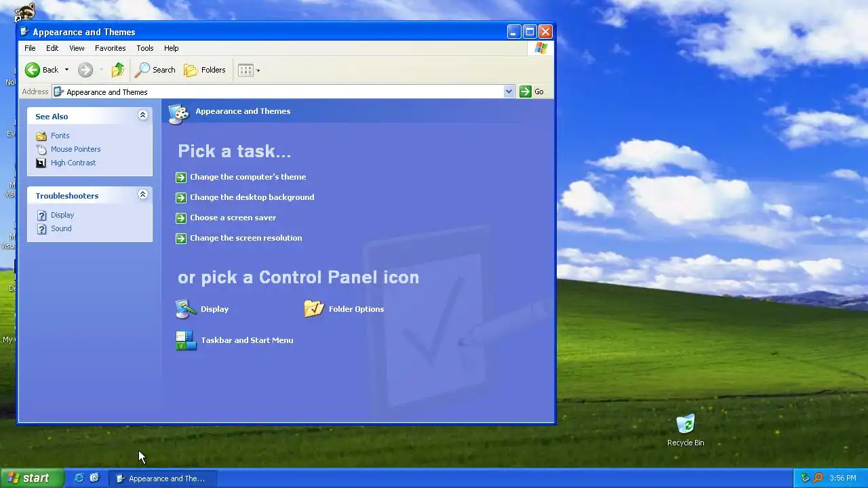
Task: Minimize the Appearance and Themes window
Action: [x=514, y=32]
